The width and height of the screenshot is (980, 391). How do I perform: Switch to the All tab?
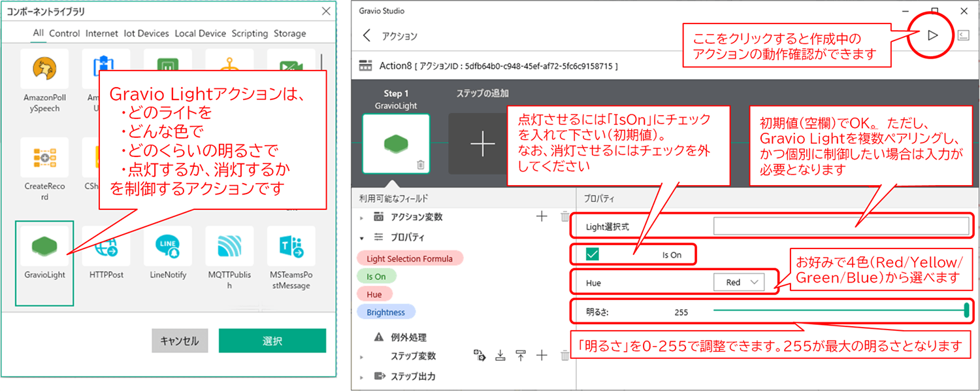click(x=38, y=33)
